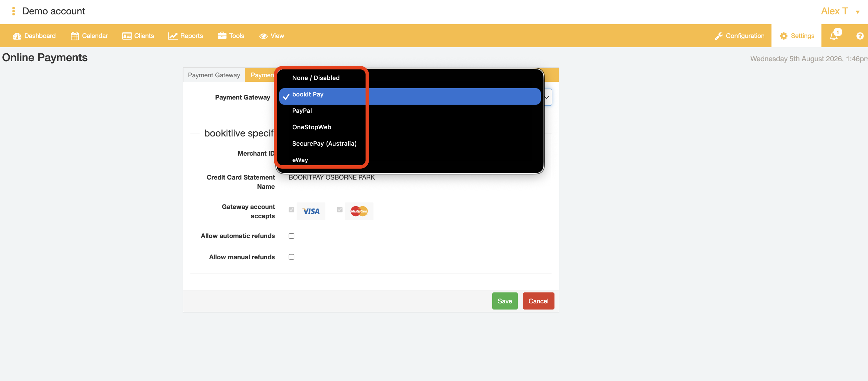This screenshot has width=868, height=381.
Task: Click the Calendar grid icon
Action: pos(75,36)
